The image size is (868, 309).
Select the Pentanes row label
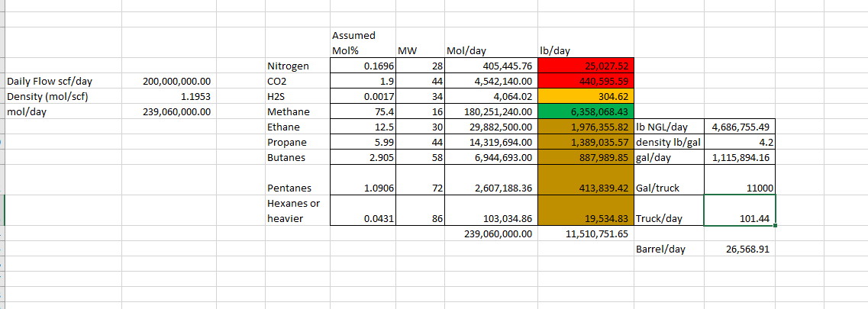pyautogui.click(x=298, y=179)
